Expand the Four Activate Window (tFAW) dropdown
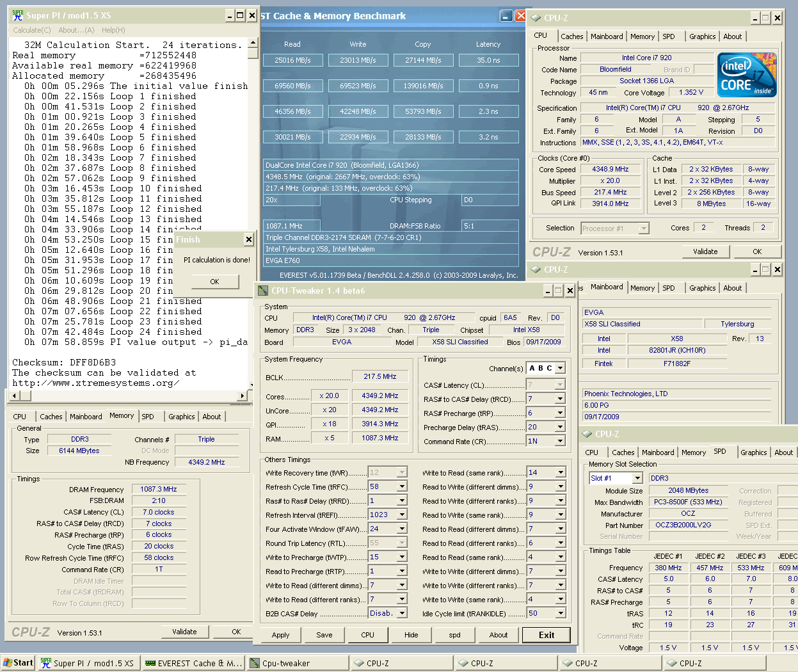This screenshot has width=798, height=672. (402, 529)
